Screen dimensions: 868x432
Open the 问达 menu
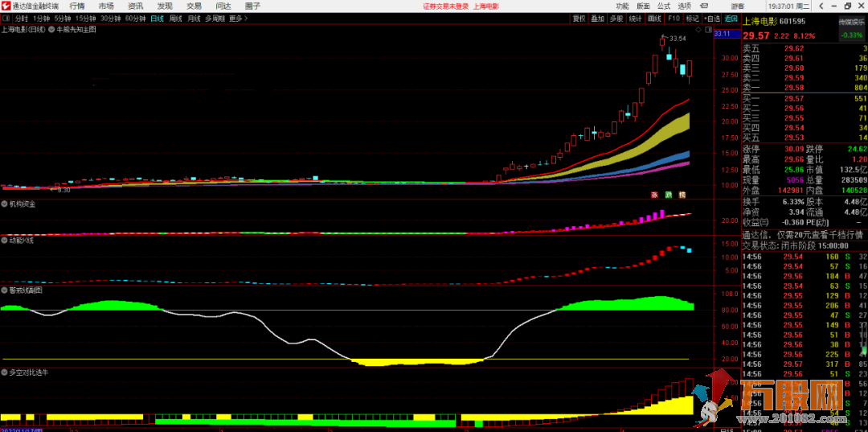pos(223,6)
